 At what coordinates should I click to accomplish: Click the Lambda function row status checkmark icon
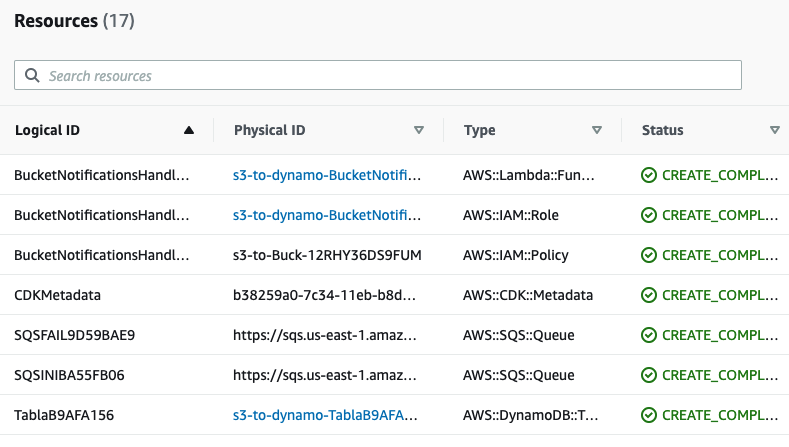[648, 175]
